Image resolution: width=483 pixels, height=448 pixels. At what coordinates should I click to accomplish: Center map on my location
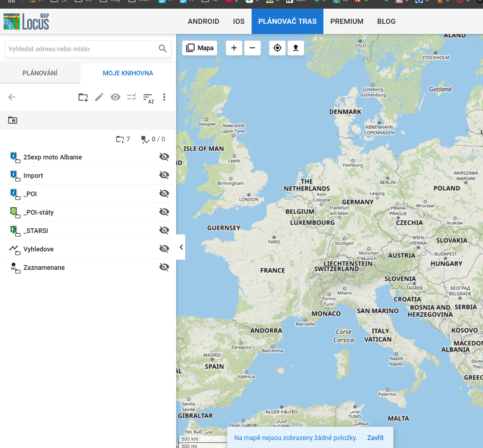pos(277,48)
